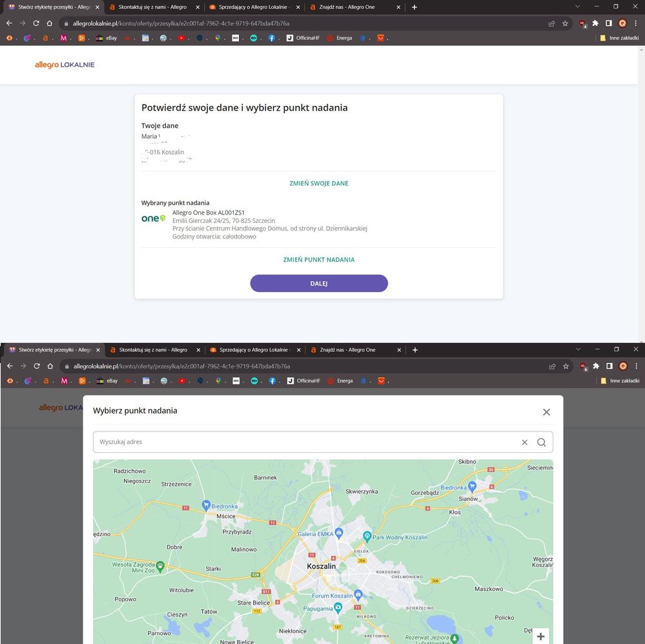The image size is (645, 644).
Task: Open the YouTube bookmark icon, confirm-page window
Action: pyautogui.click(x=181, y=38)
